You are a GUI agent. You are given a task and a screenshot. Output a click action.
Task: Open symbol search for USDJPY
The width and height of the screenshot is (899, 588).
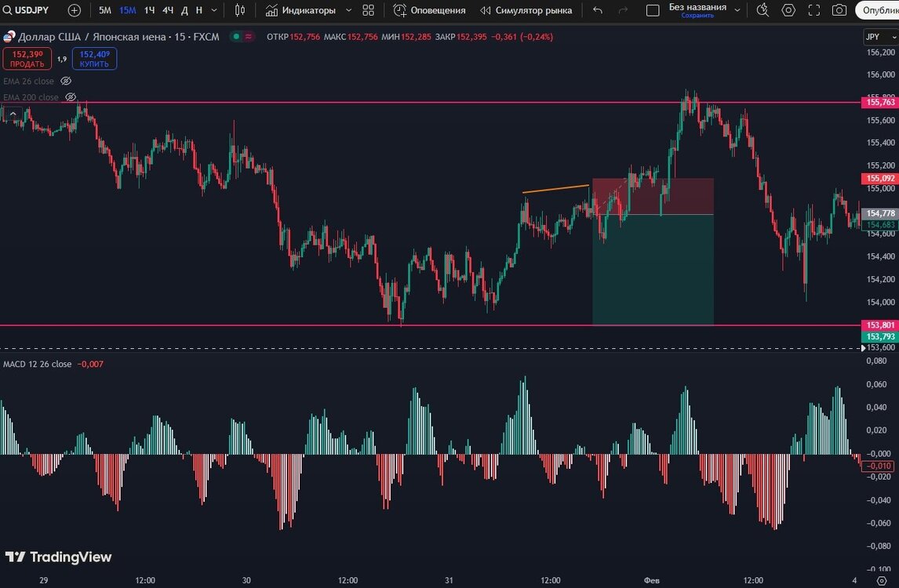coord(27,10)
